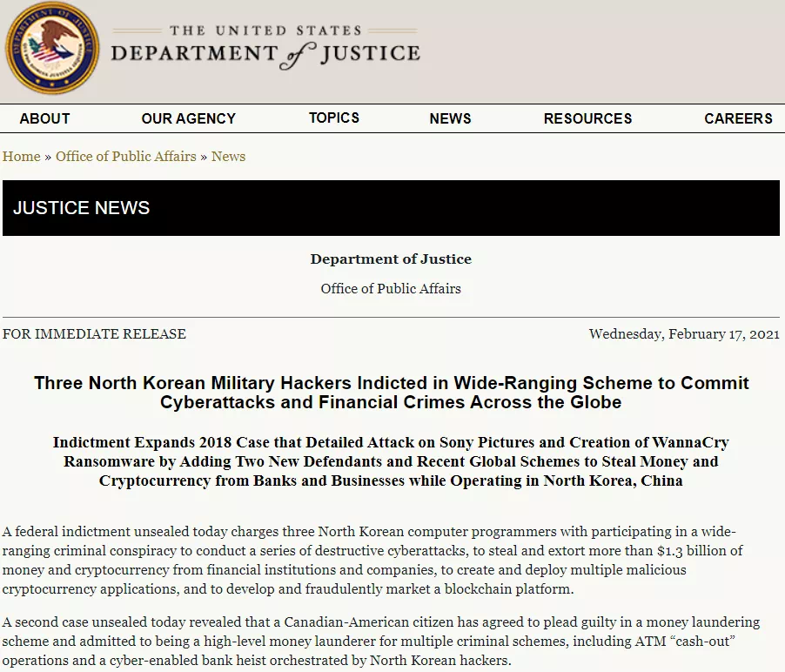Go to the NEWS menu item
This screenshot has width=785, height=672.
click(450, 118)
